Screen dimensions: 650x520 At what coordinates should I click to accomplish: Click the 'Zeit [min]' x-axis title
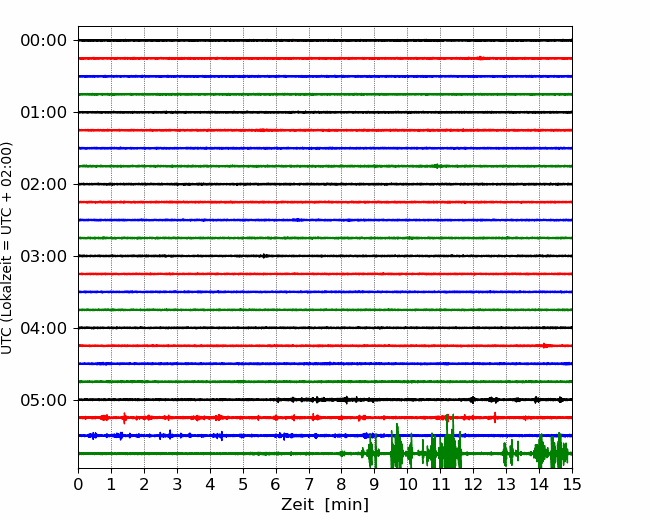point(325,505)
